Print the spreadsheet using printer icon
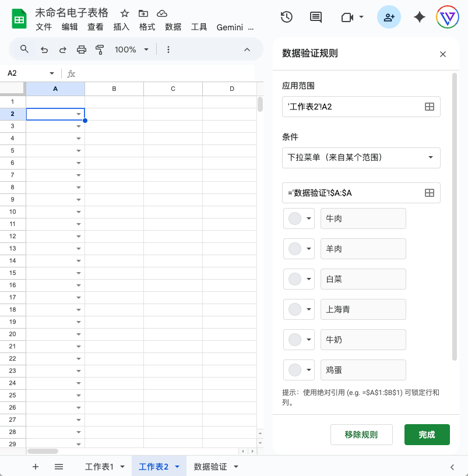 (81, 50)
